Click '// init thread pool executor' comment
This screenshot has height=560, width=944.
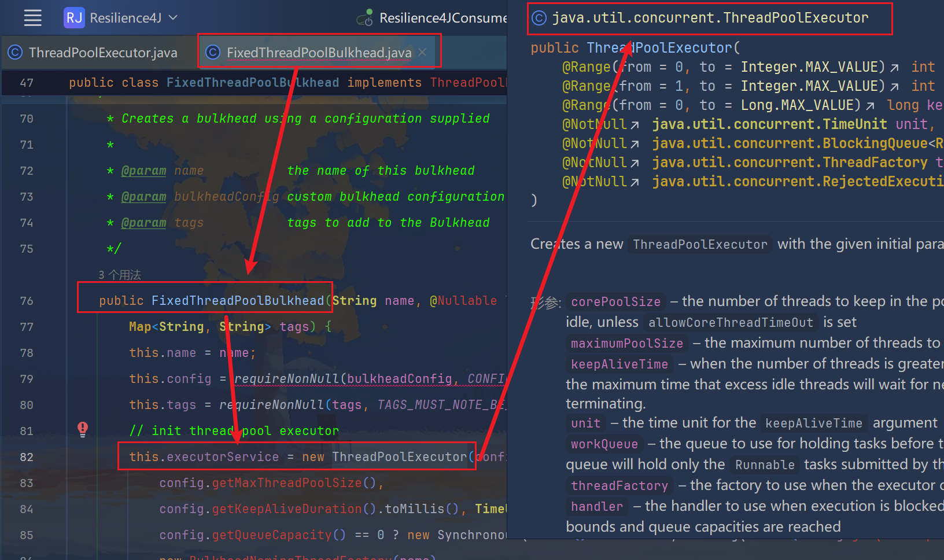tap(234, 431)
